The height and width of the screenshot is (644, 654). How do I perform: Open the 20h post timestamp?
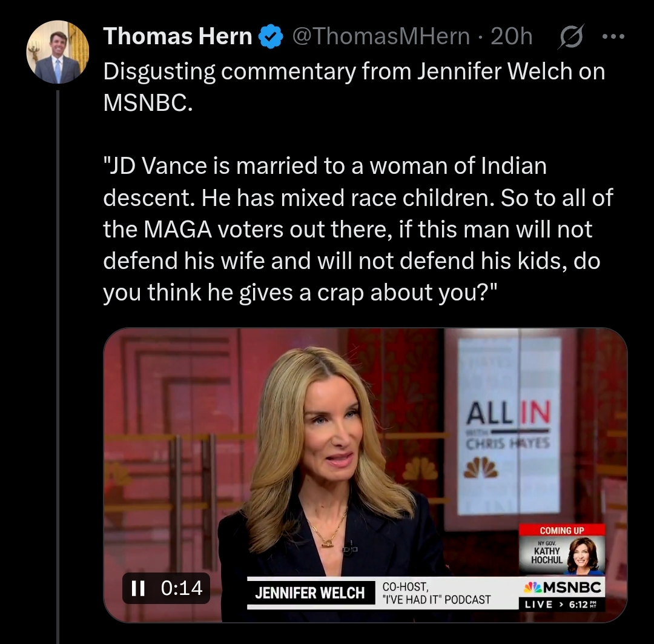[511, 36]
